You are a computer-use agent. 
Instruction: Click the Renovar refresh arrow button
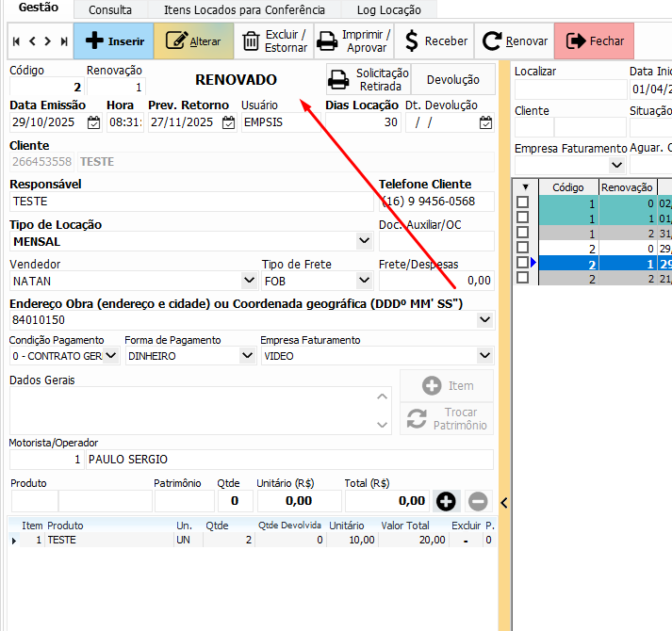point(515,41)
